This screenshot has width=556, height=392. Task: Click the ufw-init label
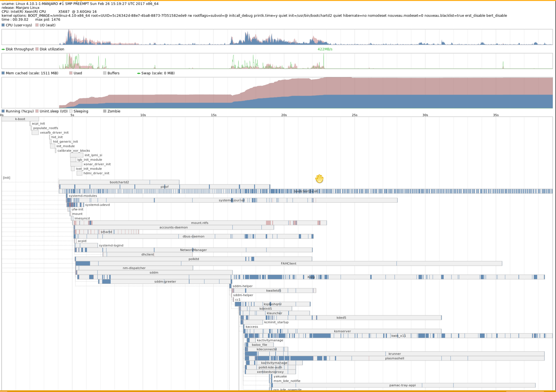[x=78, y=209]
